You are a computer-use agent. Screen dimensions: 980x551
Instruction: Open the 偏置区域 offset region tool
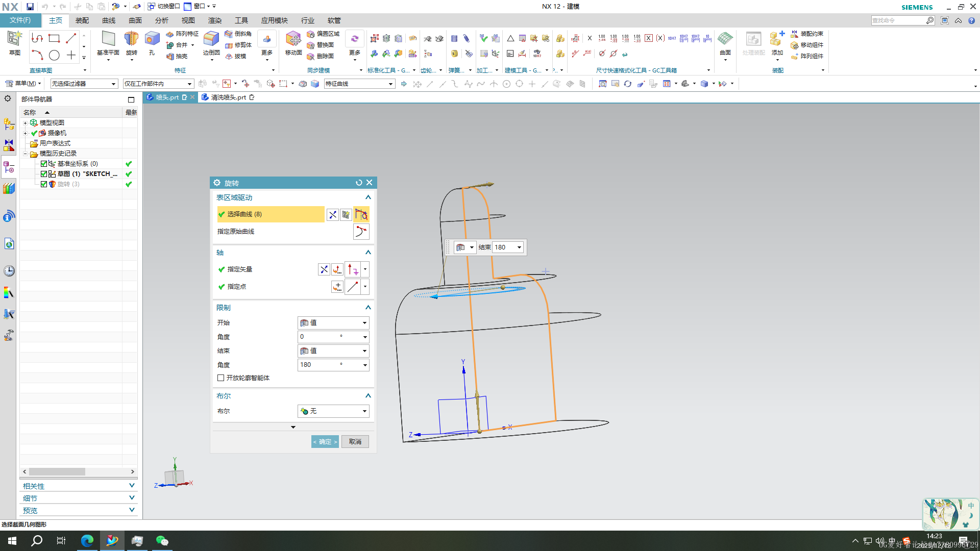point(323,34)
